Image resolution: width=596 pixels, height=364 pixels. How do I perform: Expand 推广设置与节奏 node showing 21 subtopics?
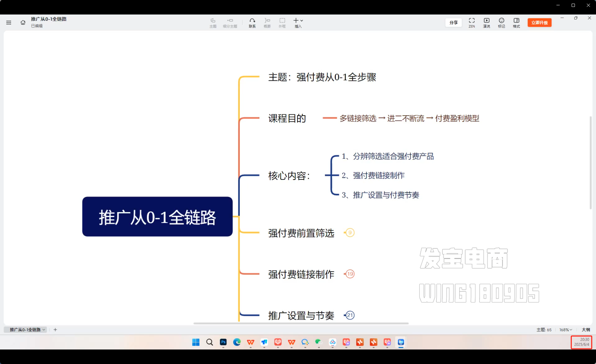[x=350, y=315]
